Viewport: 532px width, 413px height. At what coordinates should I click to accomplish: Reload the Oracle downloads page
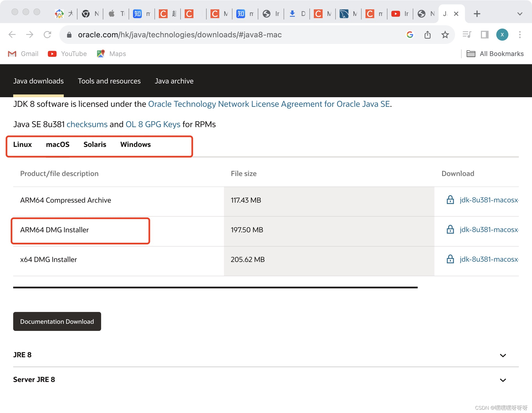(x=48, y=35)
